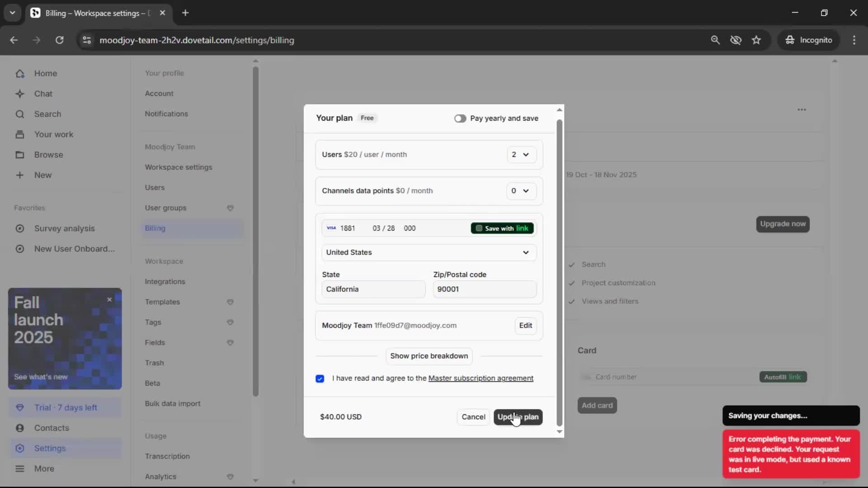
Task: Click the heart icon next to Tags
Action: [x=230, y=322]
